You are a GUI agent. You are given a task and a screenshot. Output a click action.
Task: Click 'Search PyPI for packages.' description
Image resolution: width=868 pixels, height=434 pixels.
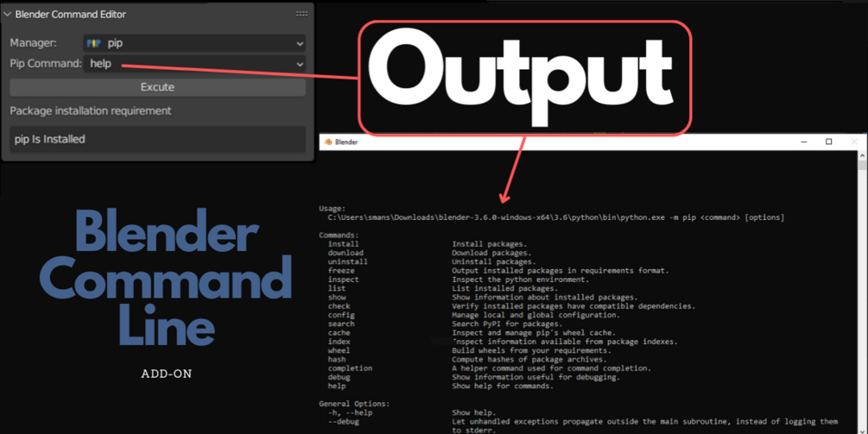point(507,324)
